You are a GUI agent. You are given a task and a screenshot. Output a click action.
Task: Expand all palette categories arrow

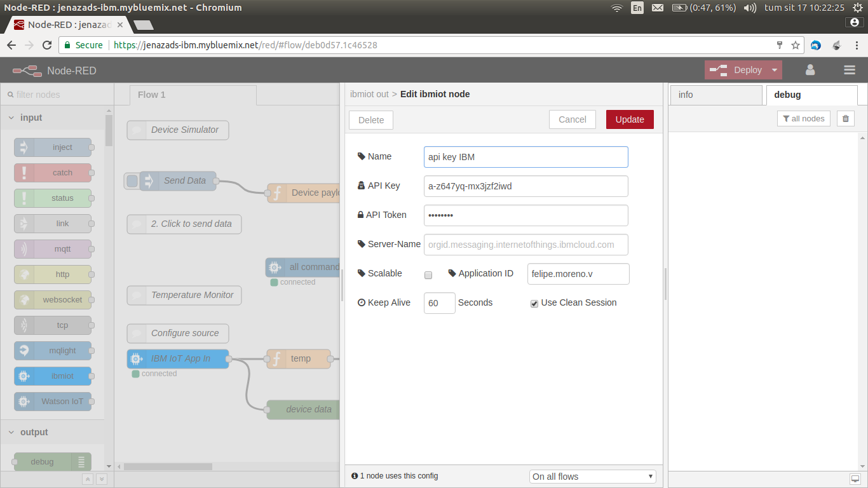click(101, 479)
